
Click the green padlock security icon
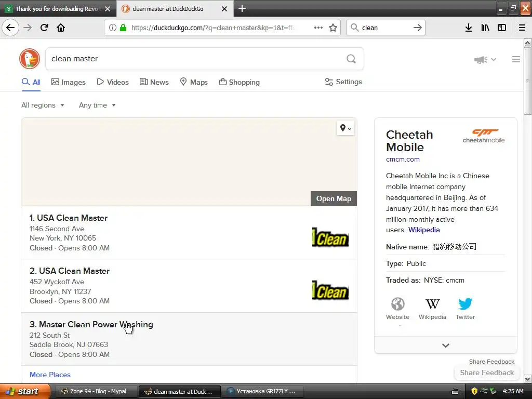[123, 28]
